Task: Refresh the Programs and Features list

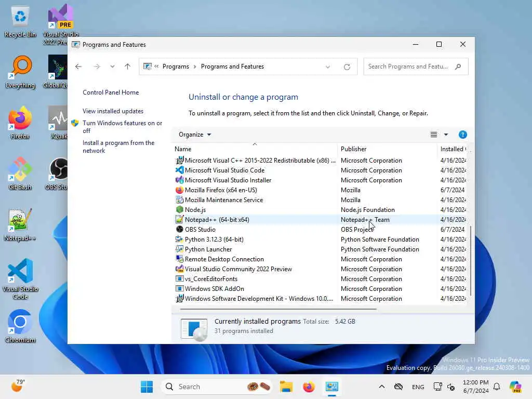Action: (347, 67)
